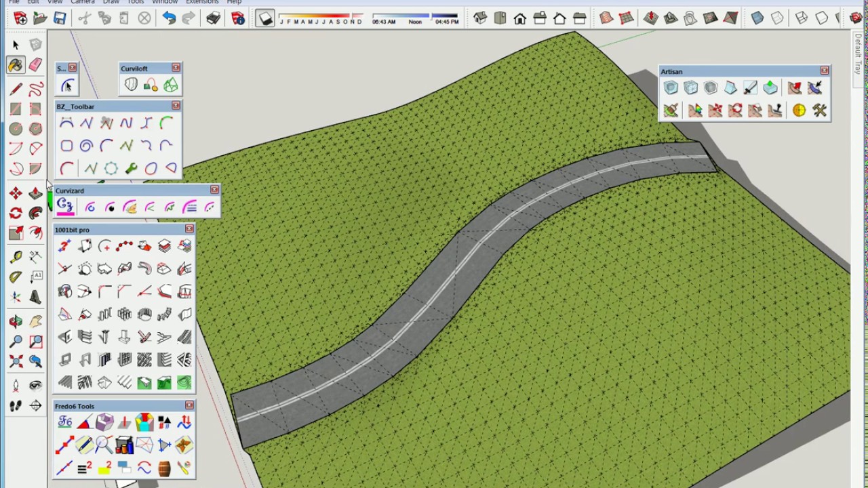Switch to Top view
This screenshot has height=488, width=868.
(x=500, y=18)
